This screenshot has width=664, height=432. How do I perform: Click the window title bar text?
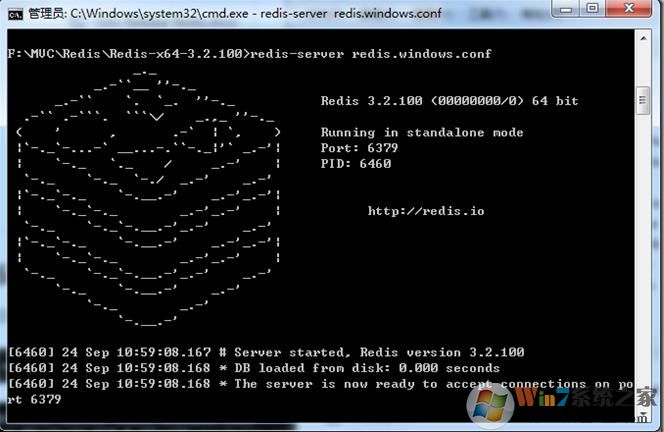[x=230, y=13]
